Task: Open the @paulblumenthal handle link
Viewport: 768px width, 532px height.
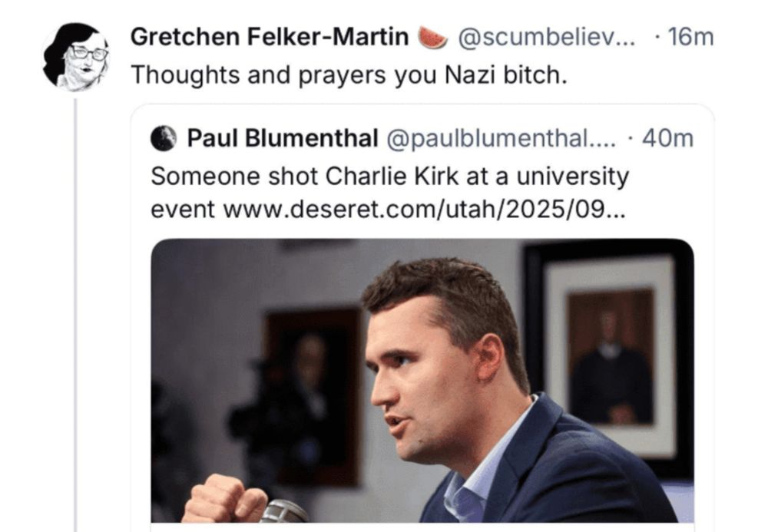Action: (x=501, y=138)
